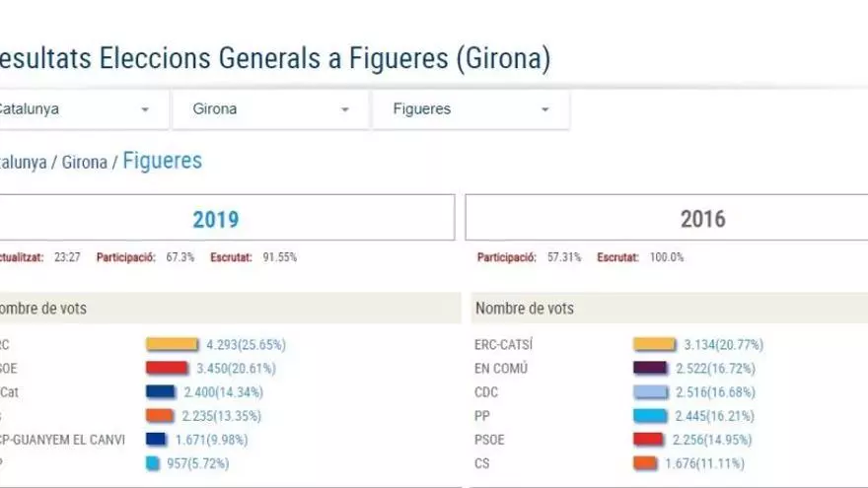Select the dark blue 2.400 votes bar

coord(160,391)
